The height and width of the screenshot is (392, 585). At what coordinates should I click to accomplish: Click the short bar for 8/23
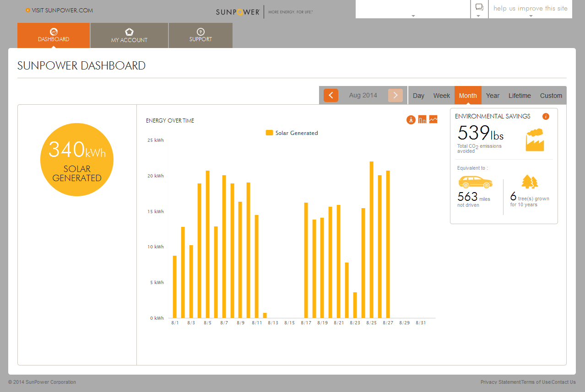[x=355, y=305]
